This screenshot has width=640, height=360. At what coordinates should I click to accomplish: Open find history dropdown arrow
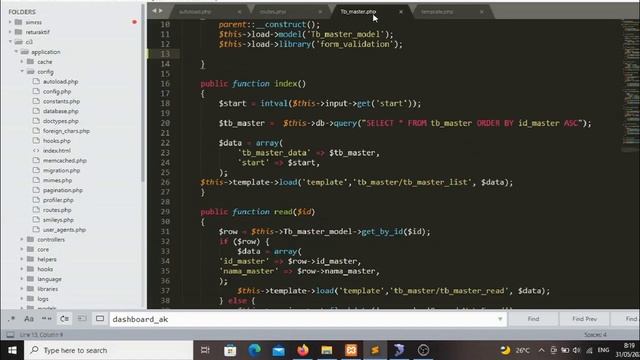click(500, 319)
